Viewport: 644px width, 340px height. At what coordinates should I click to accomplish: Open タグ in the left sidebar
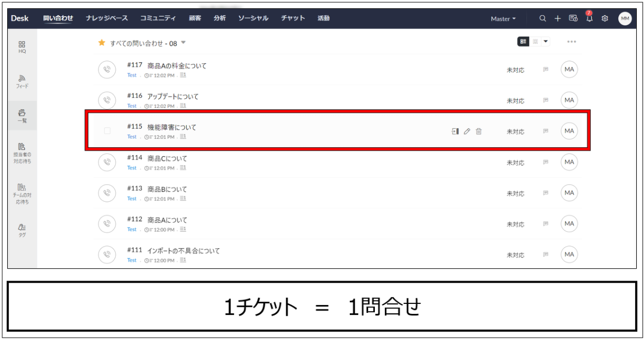pos(22,231)
